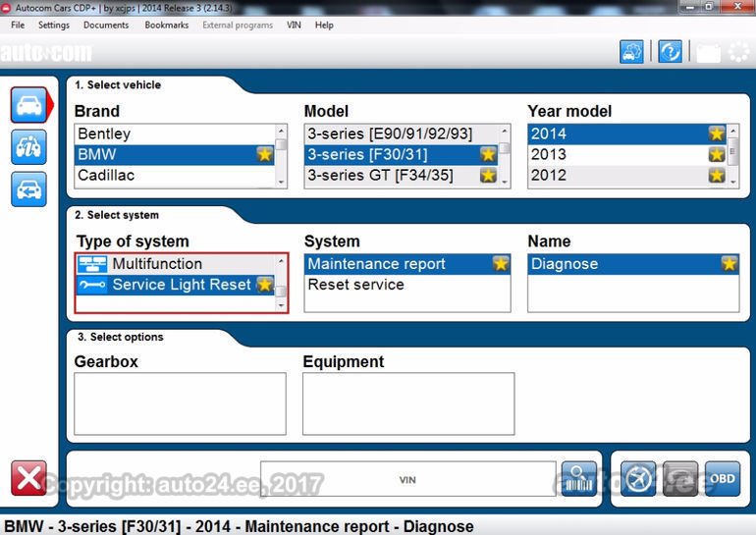Viewport: 756px width, 535px height.
Task: Open the car diagnostics sidebar icon
Action: click(28, 105)
